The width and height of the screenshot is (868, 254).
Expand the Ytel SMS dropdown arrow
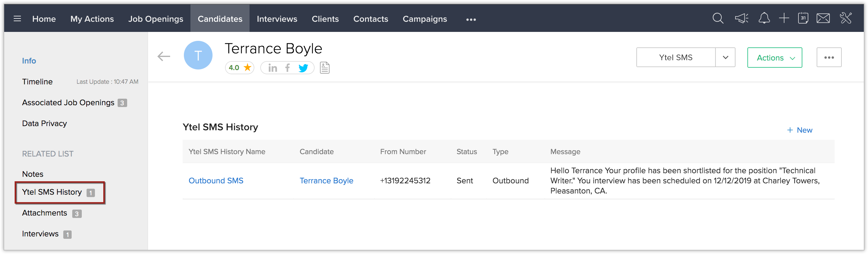pos(725,58)
